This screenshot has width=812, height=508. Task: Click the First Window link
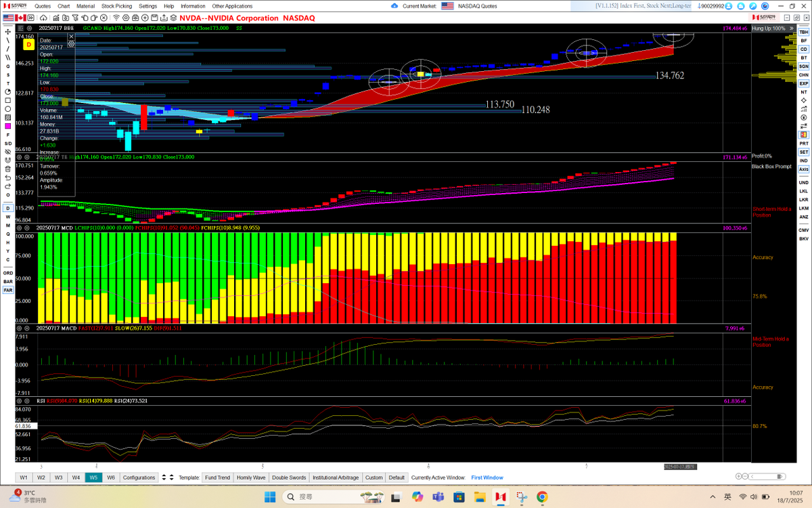point(487,478)
